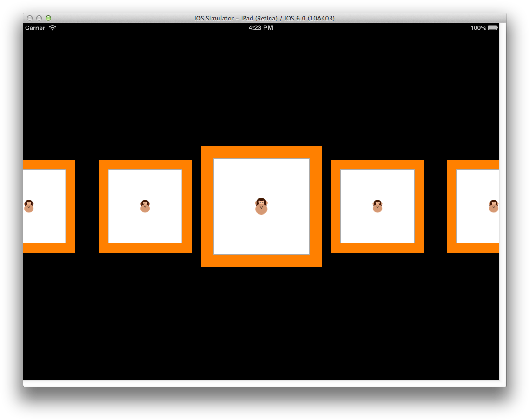
Task: Click the orange top border of the left-of-center card
Action: pos(145,164)
